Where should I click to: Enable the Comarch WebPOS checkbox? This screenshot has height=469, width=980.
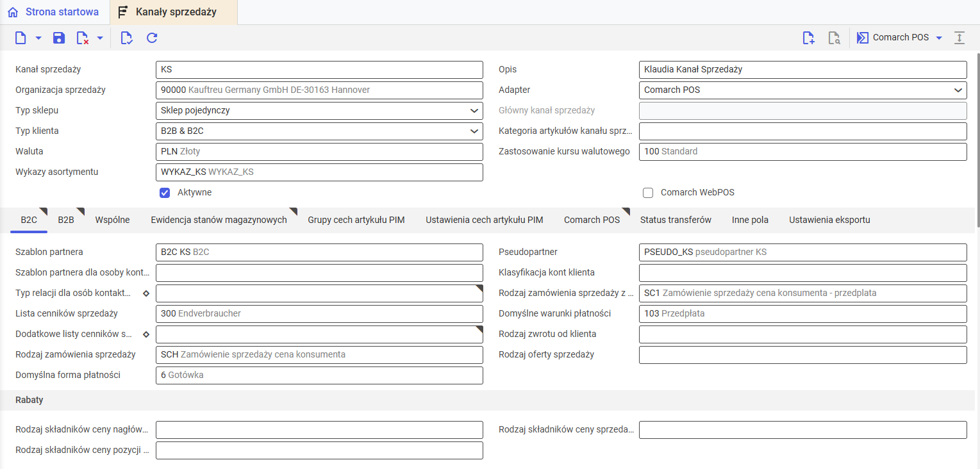click(648, 193)
